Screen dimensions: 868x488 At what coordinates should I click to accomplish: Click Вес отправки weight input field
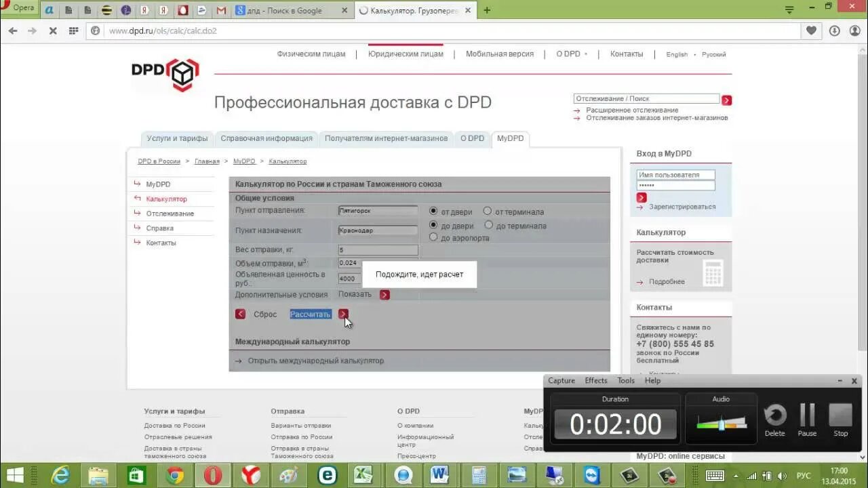pyautogui.click(x=378, y=250)
